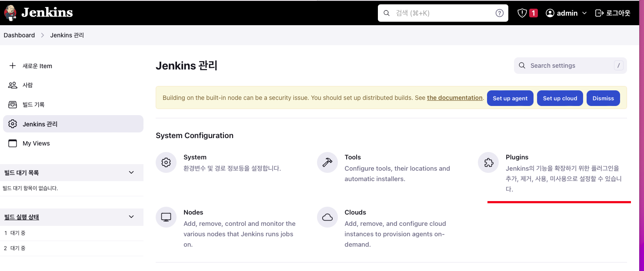Click the Plugins Korean description text

coord(564,178)
